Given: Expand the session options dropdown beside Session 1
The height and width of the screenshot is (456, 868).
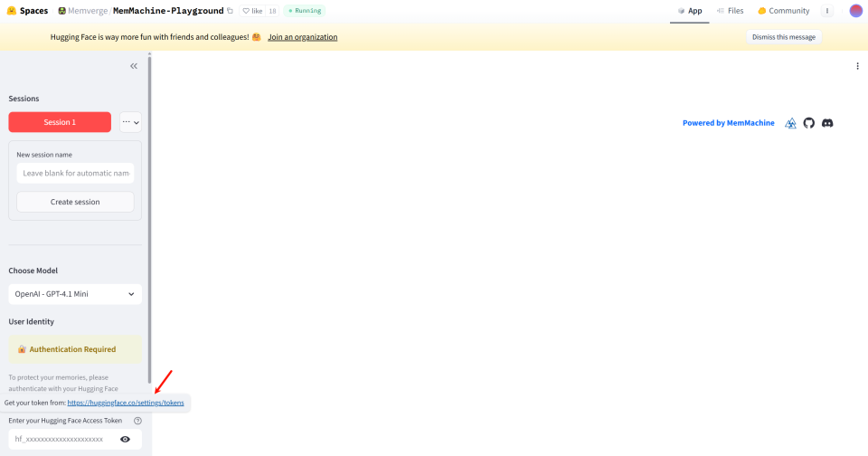Looking at the screenshot, I should point(130,122).
